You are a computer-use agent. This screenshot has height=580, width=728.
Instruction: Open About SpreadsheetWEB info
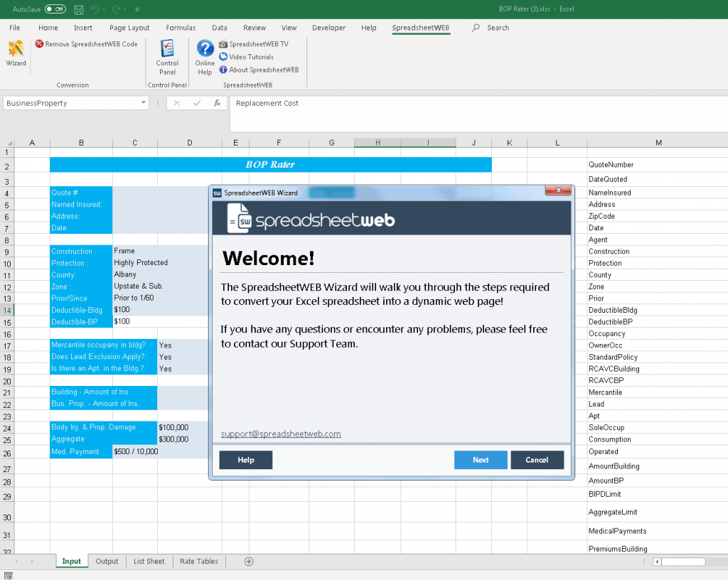tap(259, 70)
